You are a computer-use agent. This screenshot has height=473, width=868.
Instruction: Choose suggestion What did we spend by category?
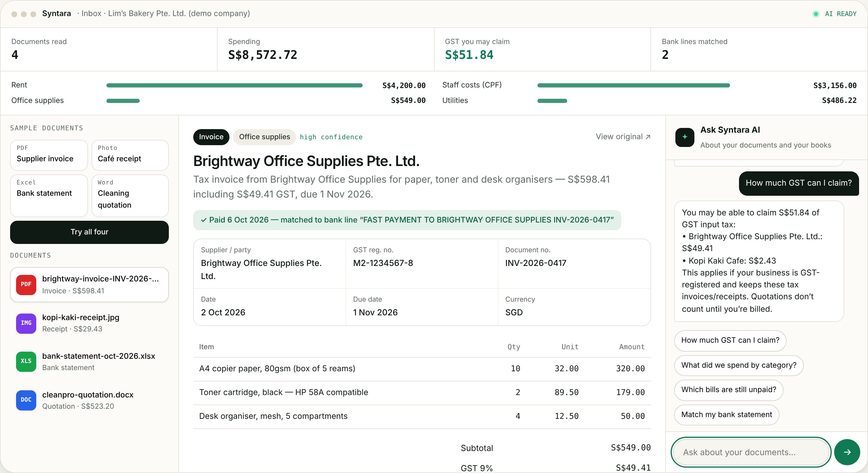pos(739,365)
